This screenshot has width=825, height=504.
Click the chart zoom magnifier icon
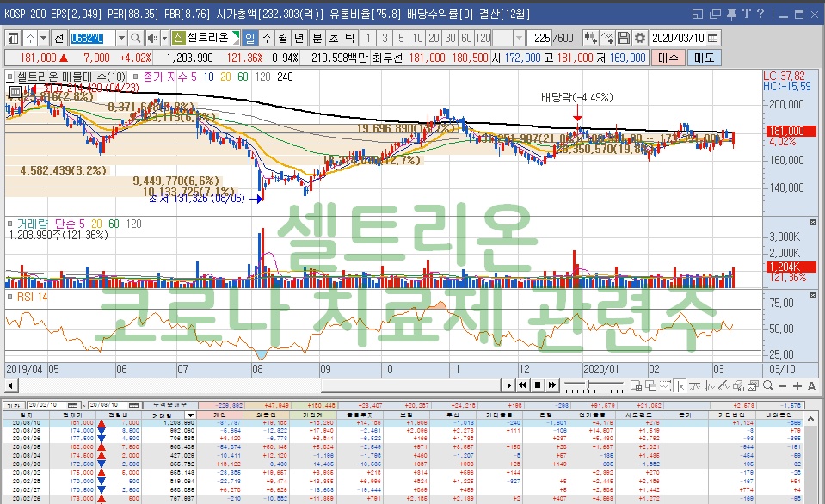(x=768, y=386)
